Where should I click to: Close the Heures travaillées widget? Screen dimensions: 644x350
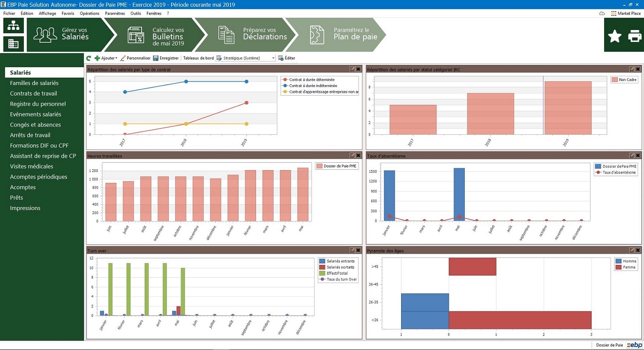358,155
